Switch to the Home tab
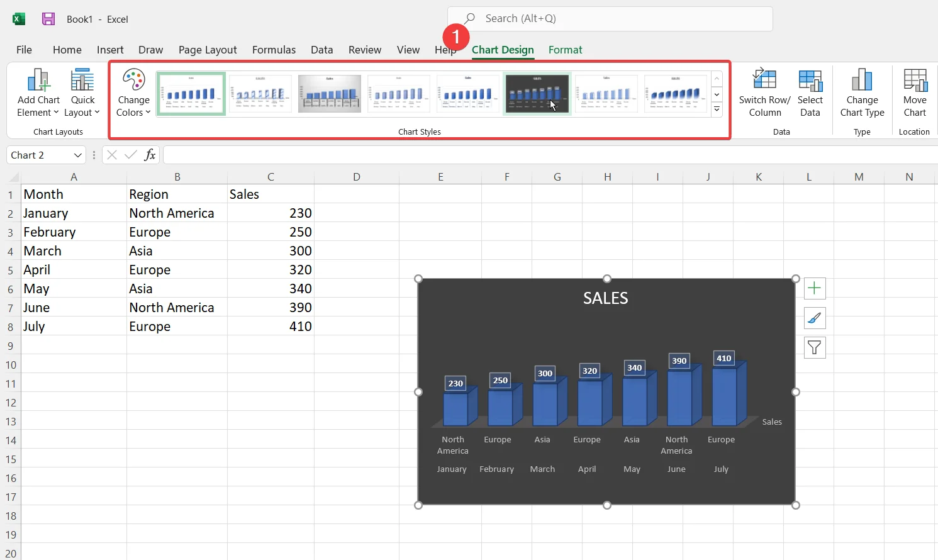This screenshot has width=938, height=560. (67, 50)
